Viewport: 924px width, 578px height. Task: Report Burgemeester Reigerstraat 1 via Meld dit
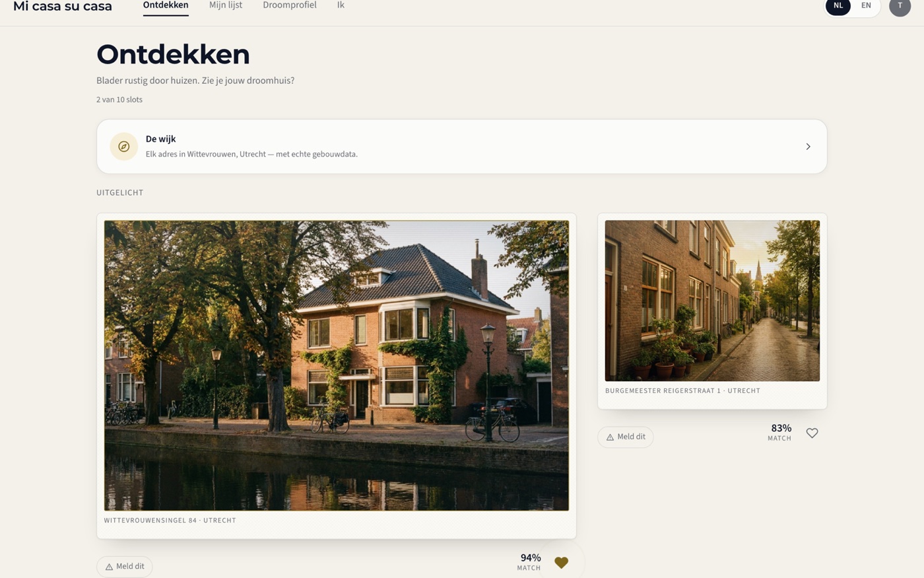(626, 437)
